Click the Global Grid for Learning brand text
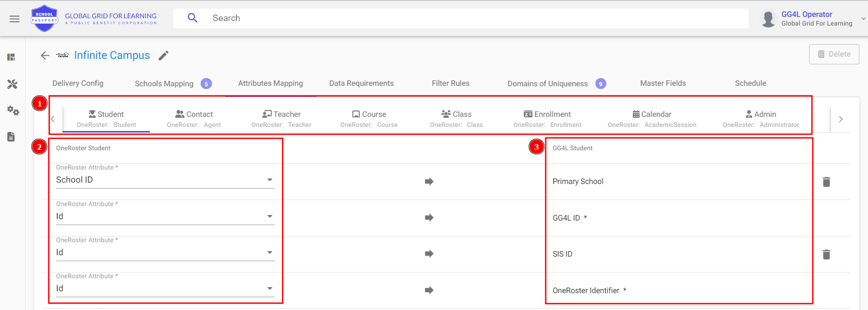The image size is (868, 310). pyautogui.click(x=111, y=18)
